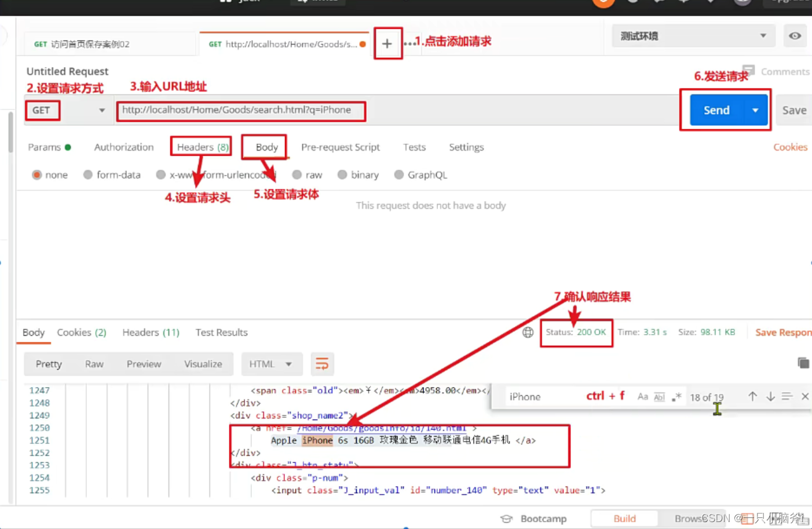The height and width of the screenshot is (529, 812).
Task: Select the form-data radio button
Action: 88,174
